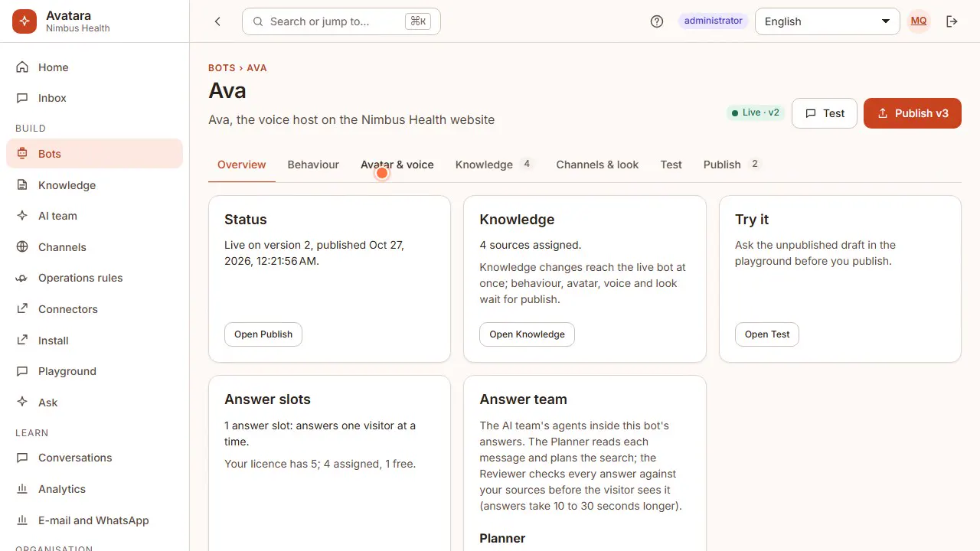Click the Home icon in sidebar
The width and height of the screenshot is (980, 551).
22,67
